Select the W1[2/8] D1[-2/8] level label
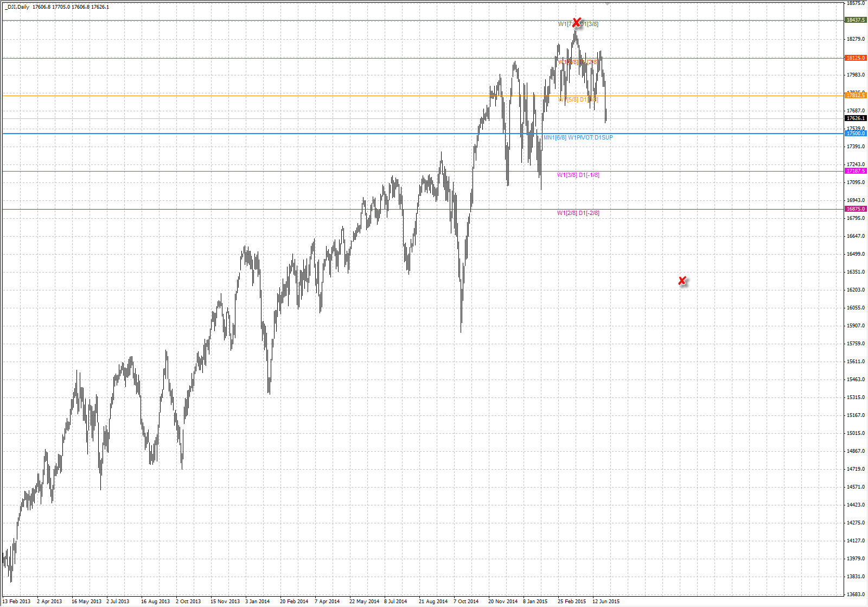Screen dimensions: 868x607 [578, 213]
